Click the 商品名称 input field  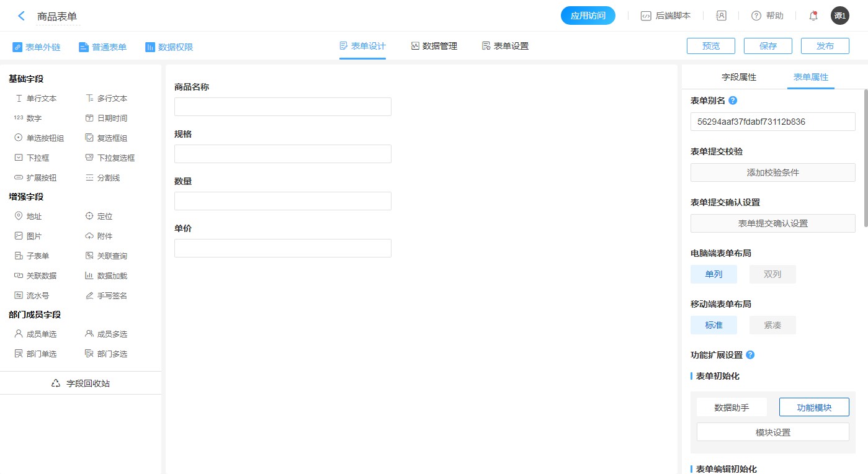coord(282,107)
